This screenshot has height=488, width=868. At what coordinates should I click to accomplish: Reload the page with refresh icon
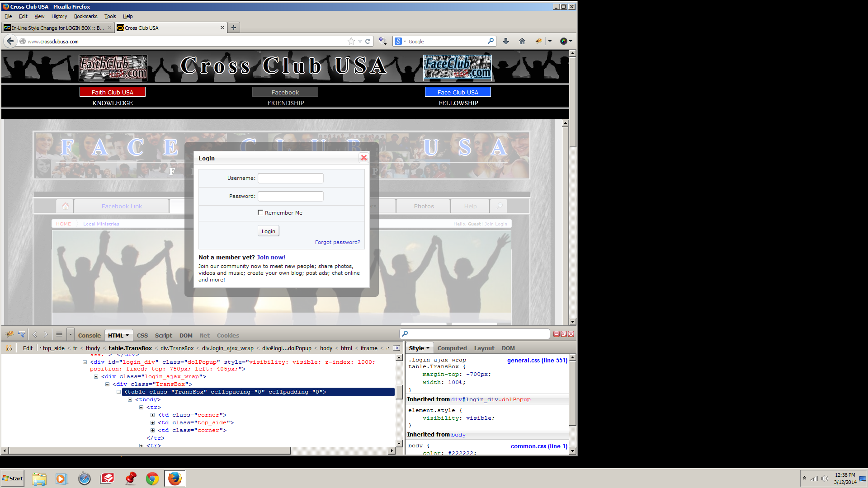coord(368,41)
